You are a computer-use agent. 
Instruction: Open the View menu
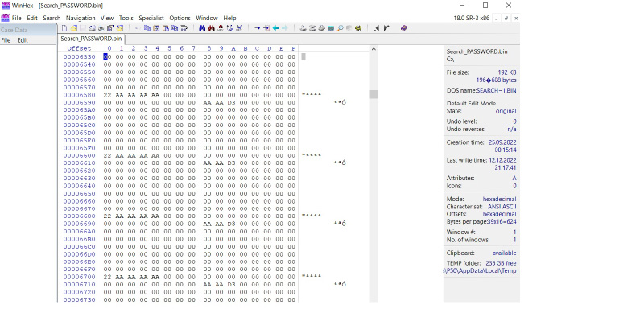[x=107, y=18]
